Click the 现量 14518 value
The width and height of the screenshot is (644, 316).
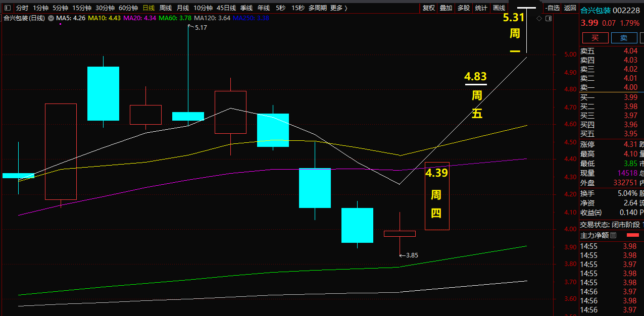coord(627,173)
